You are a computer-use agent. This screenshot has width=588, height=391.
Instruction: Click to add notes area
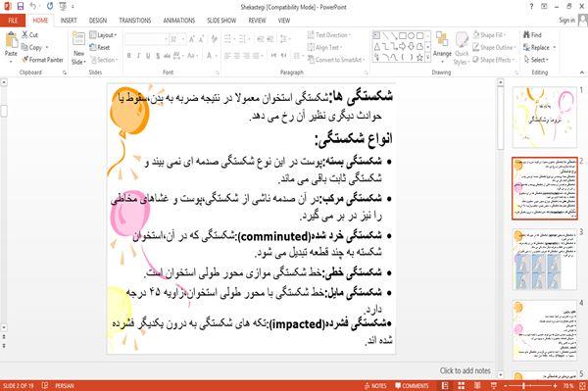[465, 370]
